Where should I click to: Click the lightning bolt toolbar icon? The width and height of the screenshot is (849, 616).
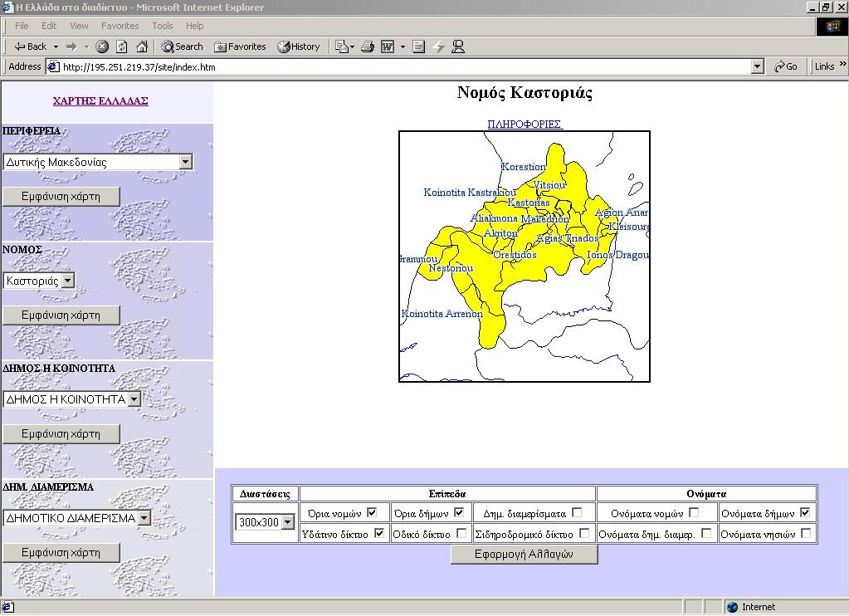pos(438,46)
